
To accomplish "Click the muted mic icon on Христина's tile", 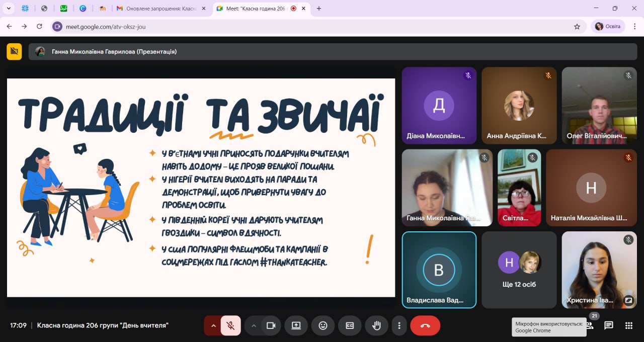I will click(x=628, y=239).
